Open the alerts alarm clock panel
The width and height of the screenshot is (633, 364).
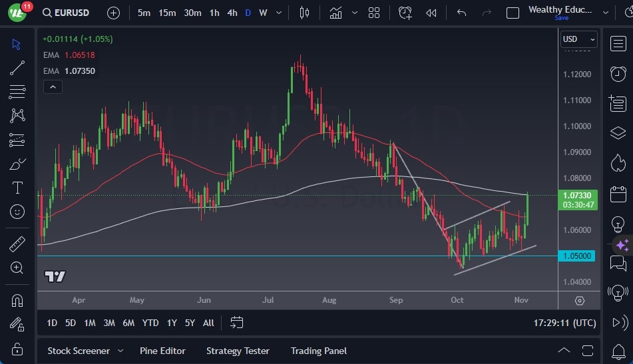(618, 73)
